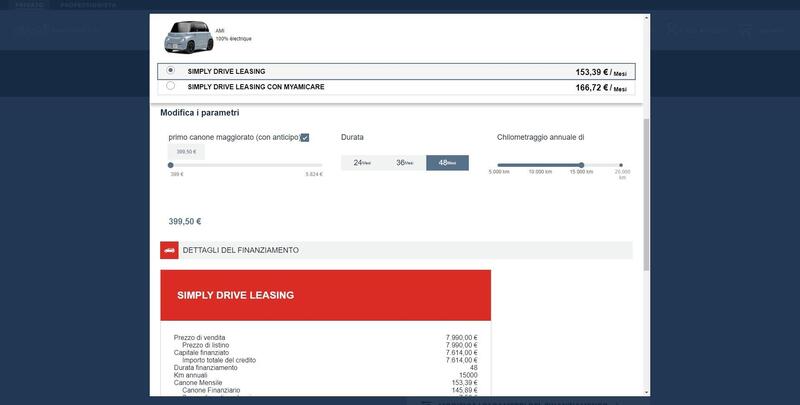Click the 10.000 km mileage tick label
Screen dimensions: 800x405
pyautogui.click(x=540, y=172)
